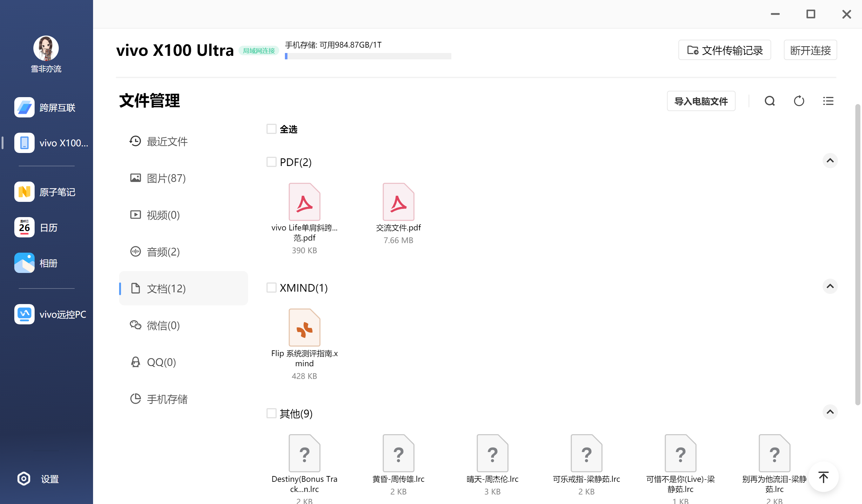Image resolution: width=862 pixels, height=504 pixels.
Task: Jump back to top with arrow button
Action: point(823,477)
